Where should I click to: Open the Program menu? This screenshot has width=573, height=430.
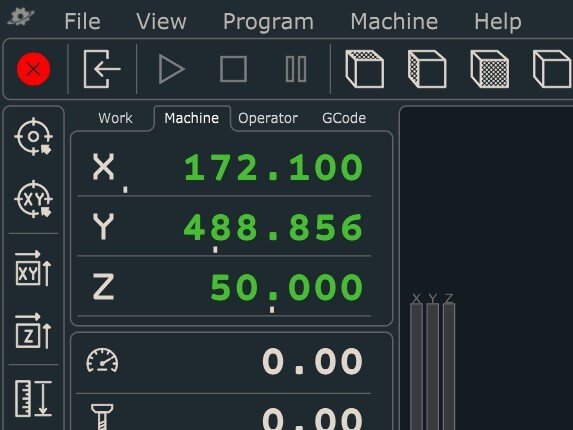268,22
